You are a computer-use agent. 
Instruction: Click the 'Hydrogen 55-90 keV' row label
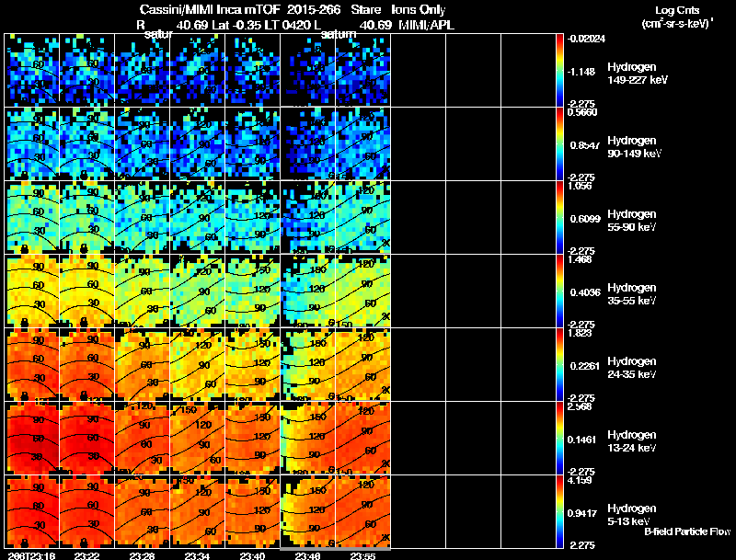coord(632,221)
